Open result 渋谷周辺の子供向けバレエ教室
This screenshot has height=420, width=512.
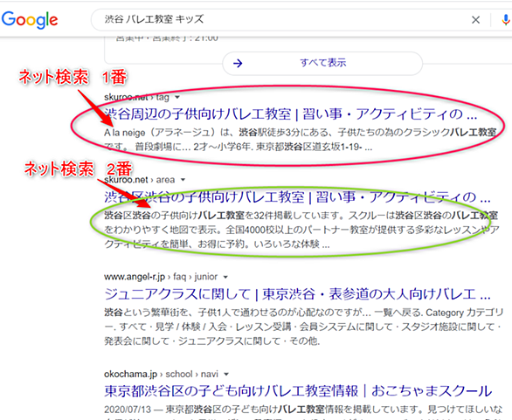(291, 114)
